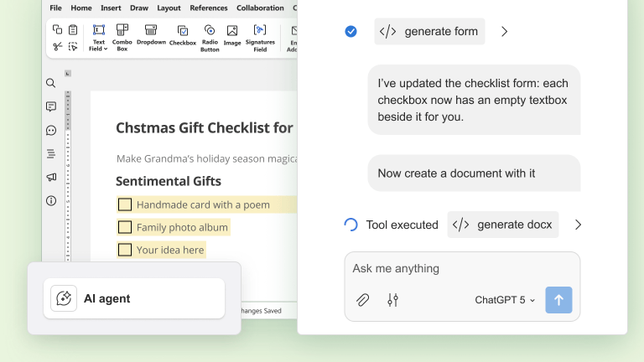Click the blue checkmark status icon
Screen dimensions: 644x362
[351, 31]
